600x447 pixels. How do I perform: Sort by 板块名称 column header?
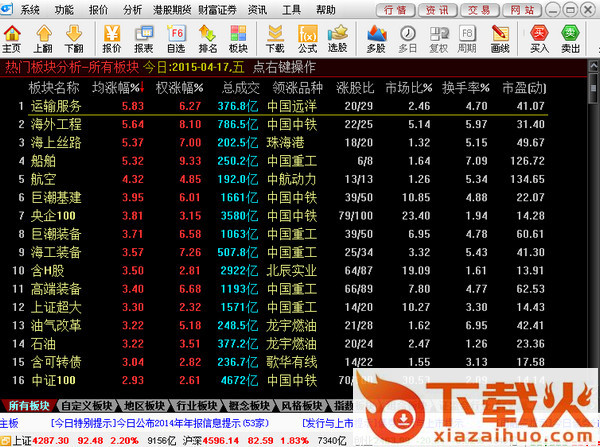point(54,88)
